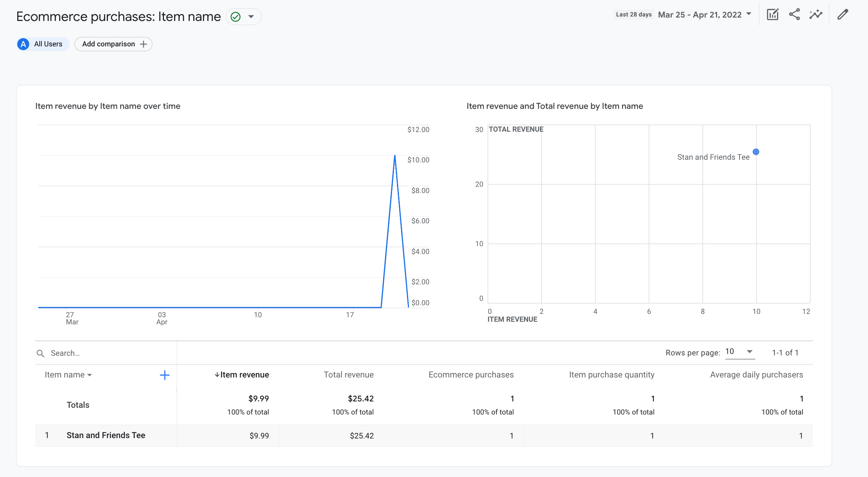Screen dimensions: 868x477
Task: Click the insights/sparkline icon
Action: tap(817, 15)
